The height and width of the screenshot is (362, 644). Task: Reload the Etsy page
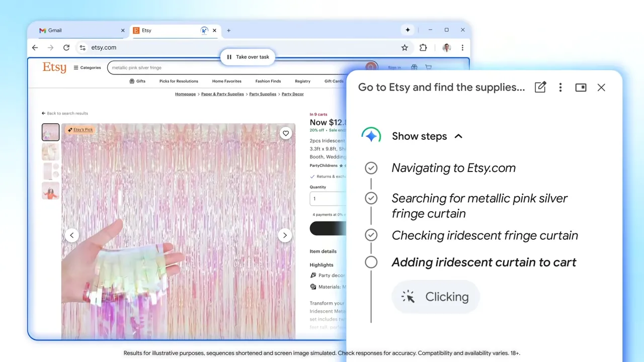point(66,47)
